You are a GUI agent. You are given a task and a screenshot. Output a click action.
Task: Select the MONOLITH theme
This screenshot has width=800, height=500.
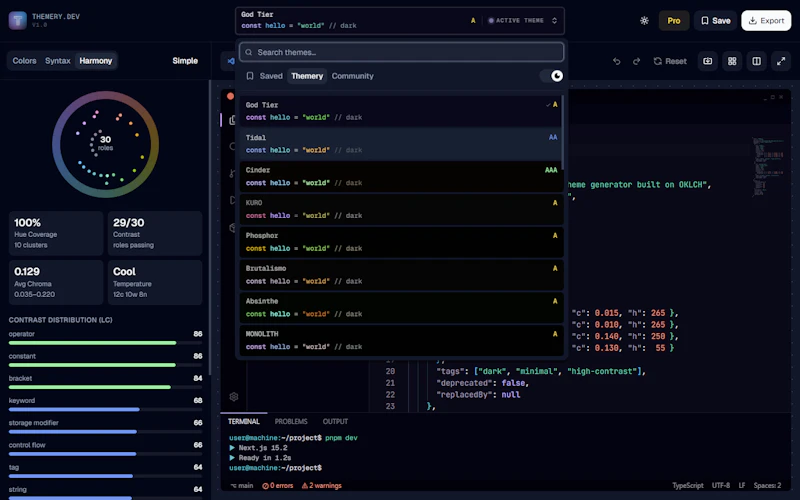click(401, 340)
